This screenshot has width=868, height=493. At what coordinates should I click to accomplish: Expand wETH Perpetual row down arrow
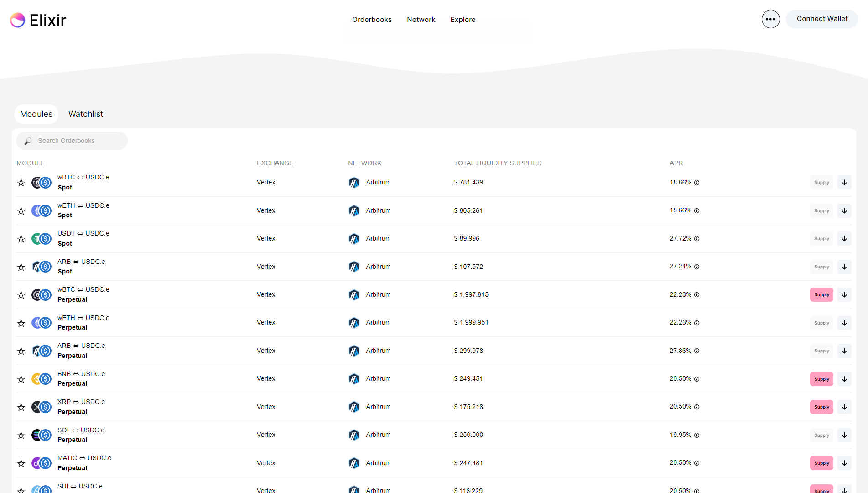844,323
